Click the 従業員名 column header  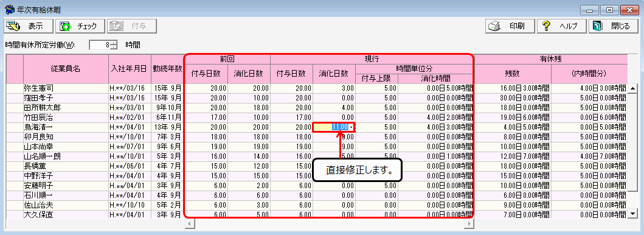pyautogui.click(x=66, y=69)
